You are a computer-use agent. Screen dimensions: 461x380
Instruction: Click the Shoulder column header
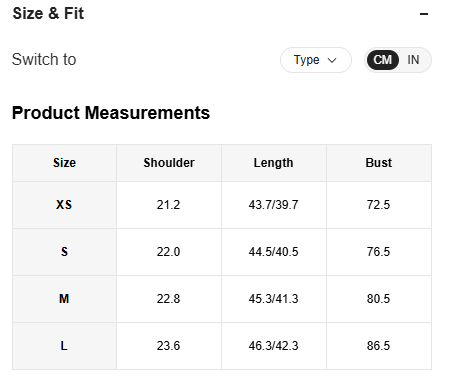(169, 163)
